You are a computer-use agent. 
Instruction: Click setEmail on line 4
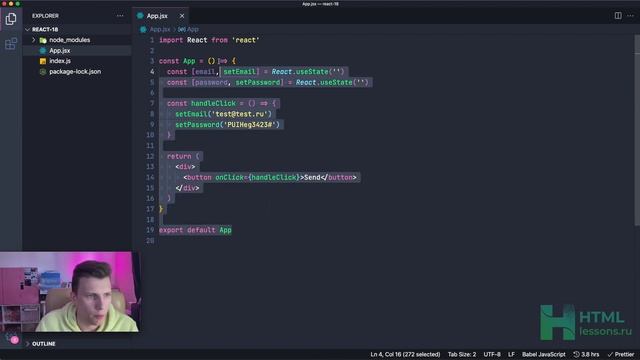pos(239,72)
